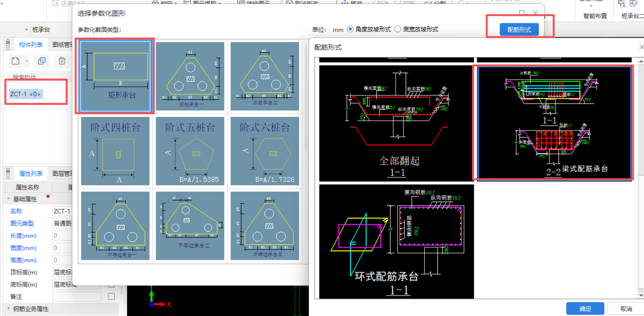
Task: Close the 选择参数化图形 dialog
Action: [535, 13]
